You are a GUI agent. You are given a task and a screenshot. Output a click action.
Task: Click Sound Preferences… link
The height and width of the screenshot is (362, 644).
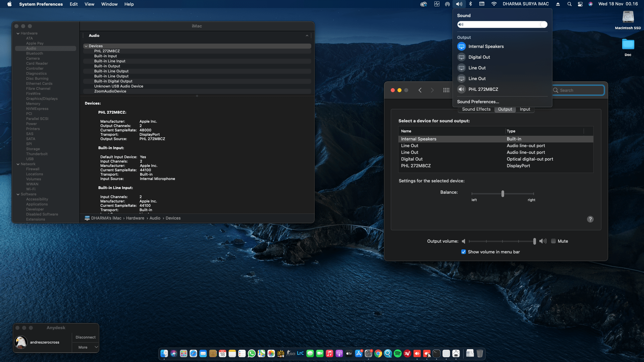[x=478, y=102]
